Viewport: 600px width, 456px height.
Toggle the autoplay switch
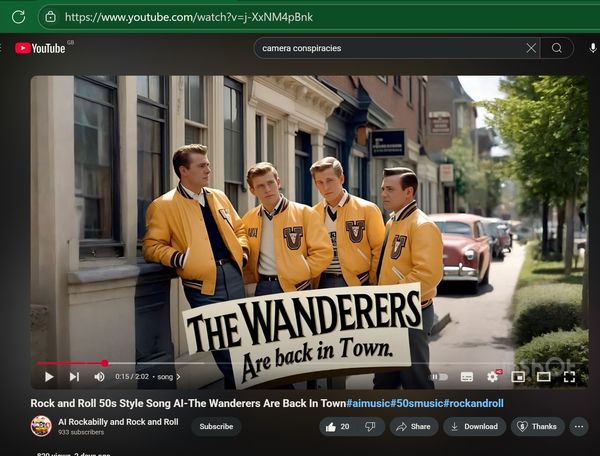pos(440,377)
